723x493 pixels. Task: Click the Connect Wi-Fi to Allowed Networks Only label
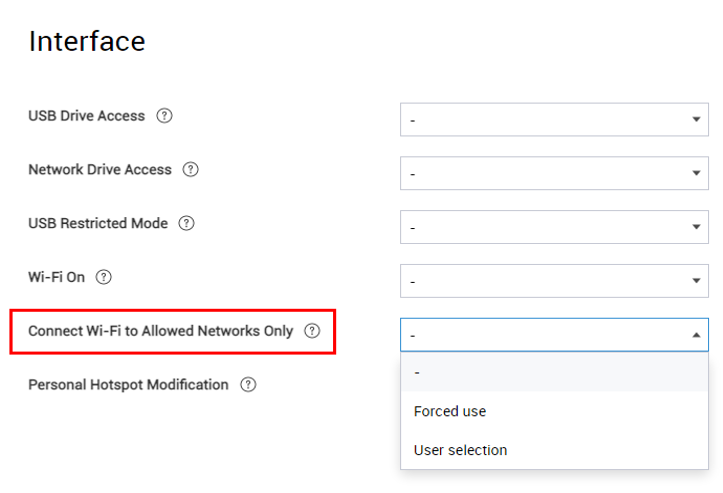click(x=160, y=331)
